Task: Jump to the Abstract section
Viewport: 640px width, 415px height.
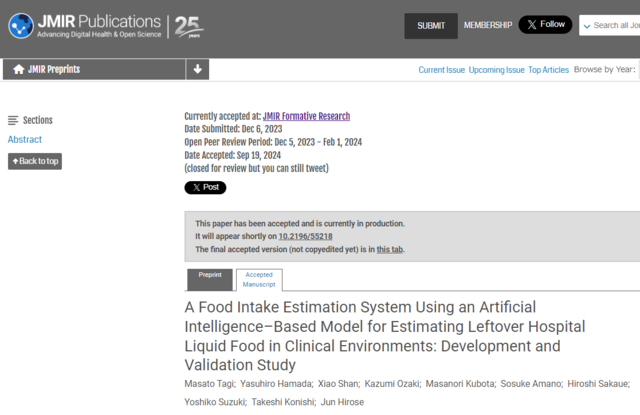Action: point(25,140)
